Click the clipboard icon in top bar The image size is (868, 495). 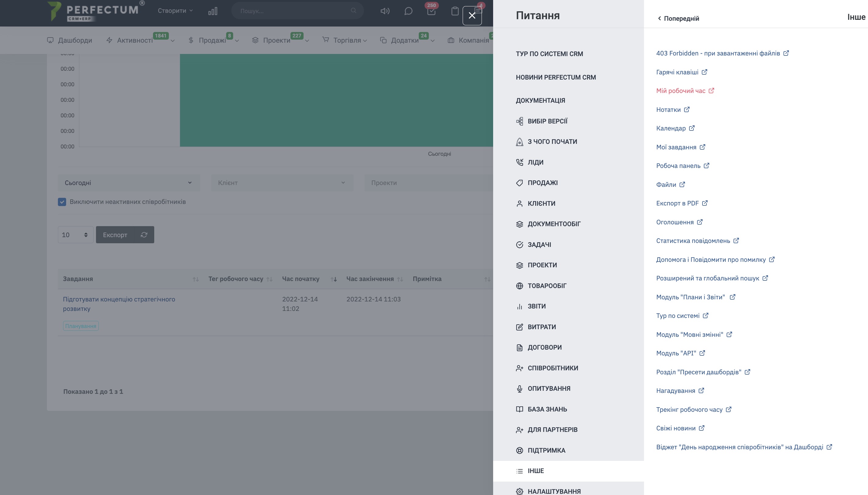point(455,11)
